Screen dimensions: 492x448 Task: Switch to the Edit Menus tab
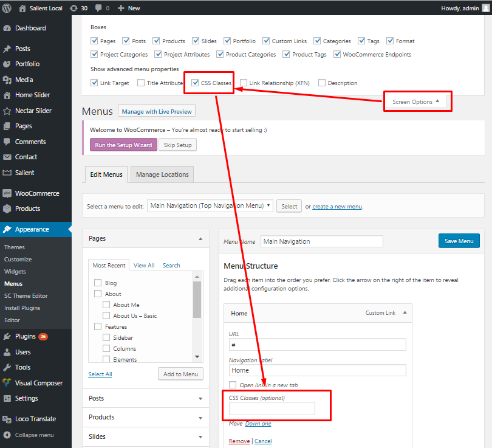click(106, 174)
